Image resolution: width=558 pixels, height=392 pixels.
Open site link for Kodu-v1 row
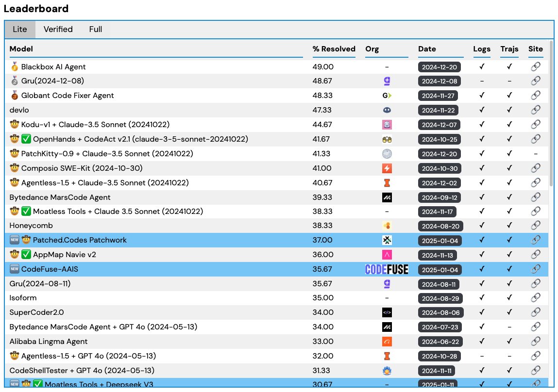[x=536, y=124]
